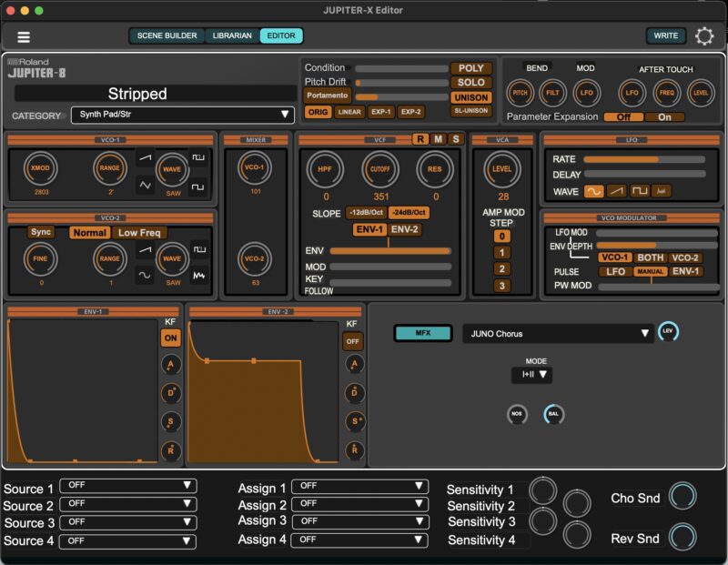Choose LFO random wave shape
This screenshot has width=728, height=565.
click(x=662, y=191)
